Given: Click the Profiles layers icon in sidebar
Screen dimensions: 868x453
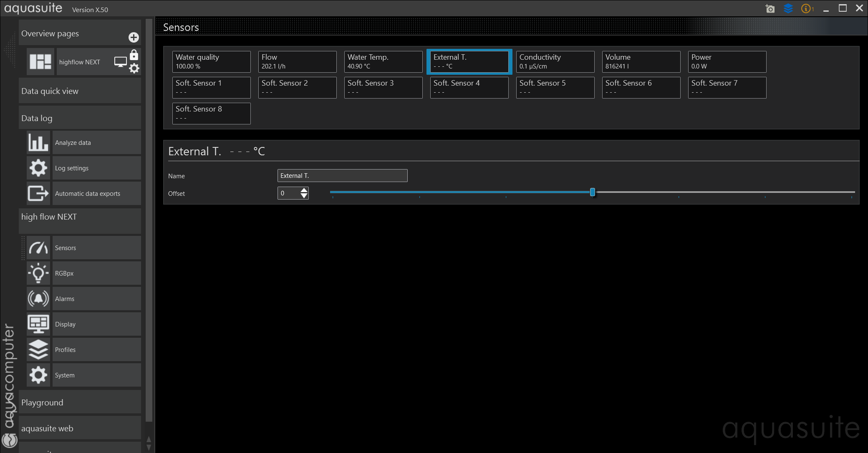Looking at the screenshot, I should click(x=38, y=350).
